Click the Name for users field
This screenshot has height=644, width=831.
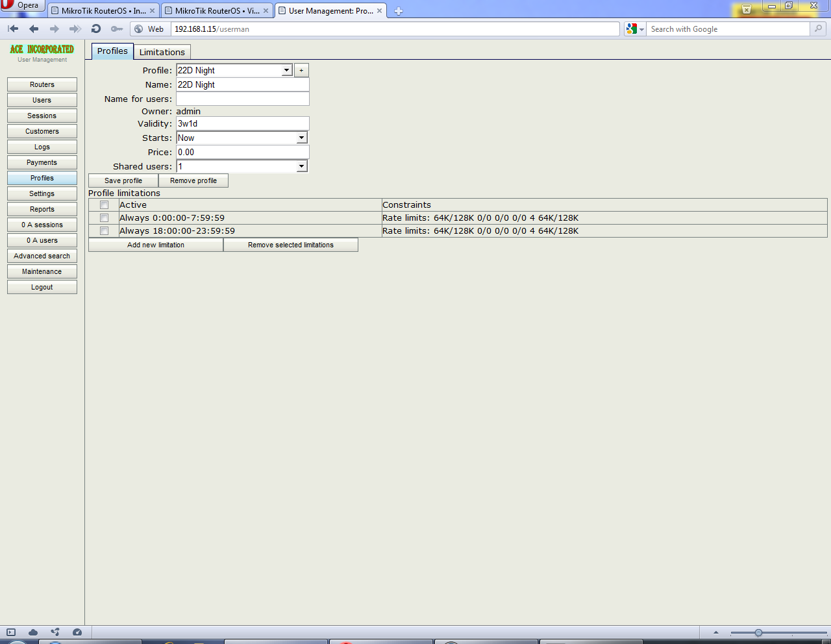243,99
